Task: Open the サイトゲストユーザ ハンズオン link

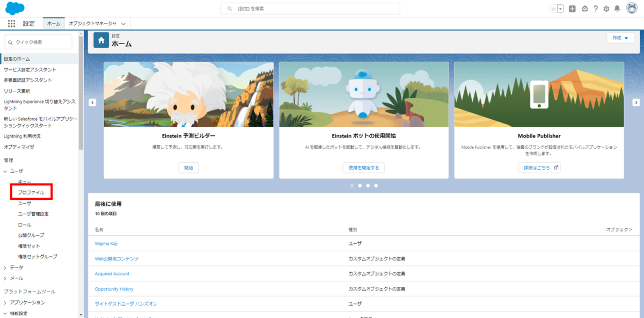Action: pos(125,304)
